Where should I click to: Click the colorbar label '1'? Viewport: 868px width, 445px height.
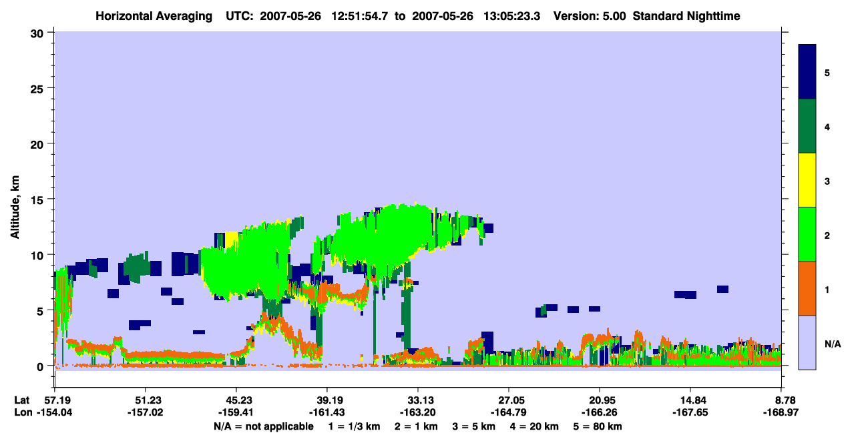pos(827,290)
